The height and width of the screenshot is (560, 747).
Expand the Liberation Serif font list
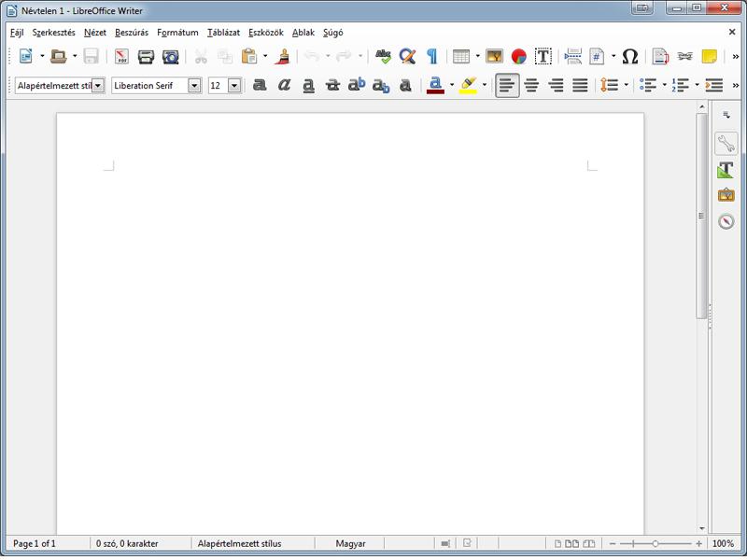point(194,86)
